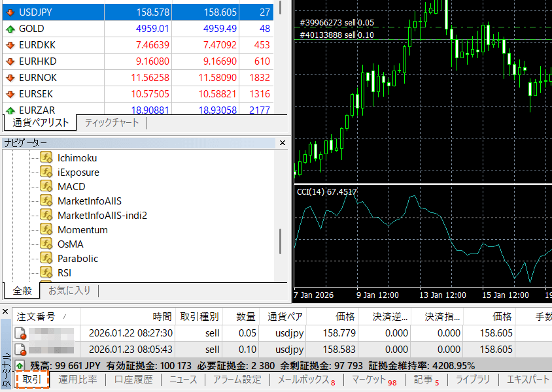The width and height of the screenshot is (552, 392).
Task: Click the order icon of the 0.10 sell trade
Action: [x=20, y=350]
